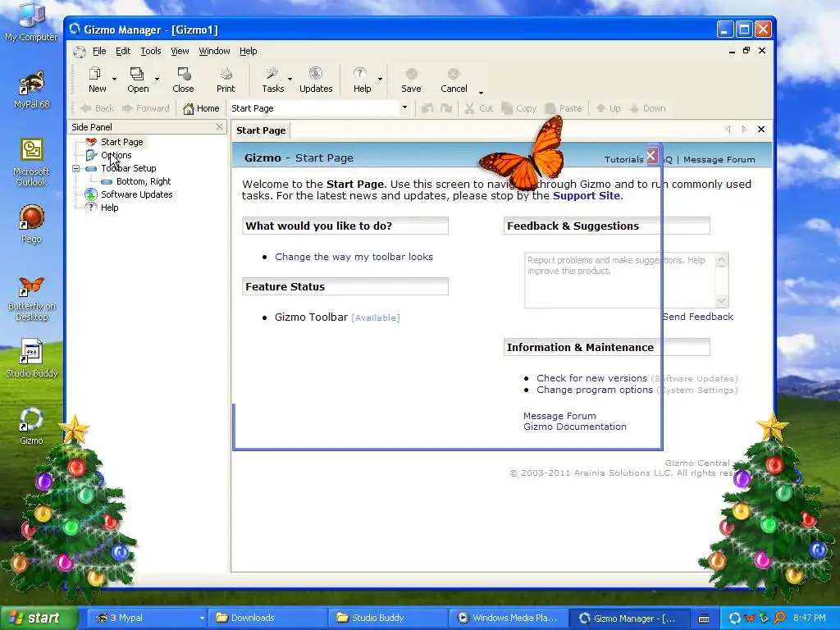Open the Tasks toolbar icon
This screenshot has height=630, width=840.
point(272,80)
